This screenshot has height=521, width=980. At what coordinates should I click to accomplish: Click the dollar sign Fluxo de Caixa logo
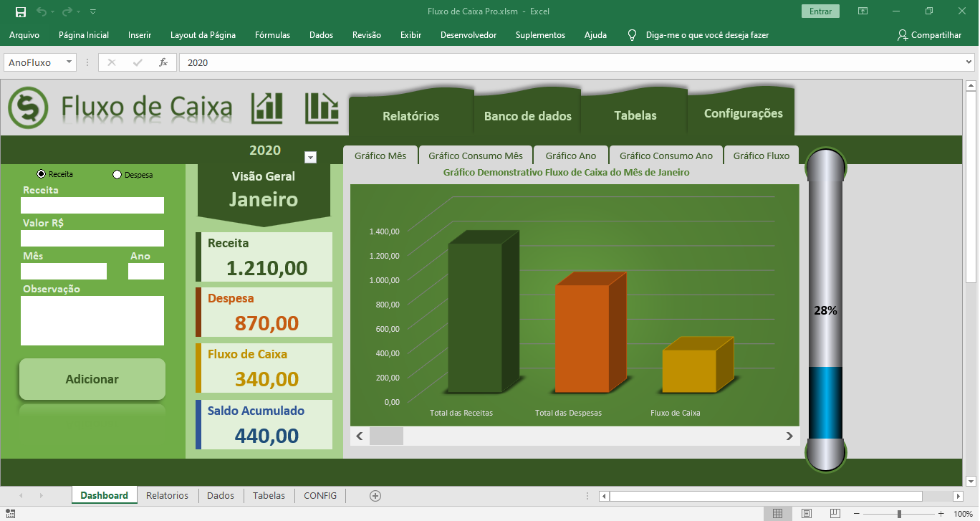coord(27,107)
